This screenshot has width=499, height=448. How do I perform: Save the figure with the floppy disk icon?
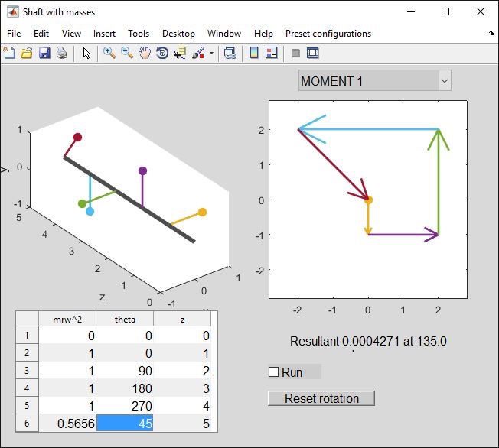[x=44, y=54]
